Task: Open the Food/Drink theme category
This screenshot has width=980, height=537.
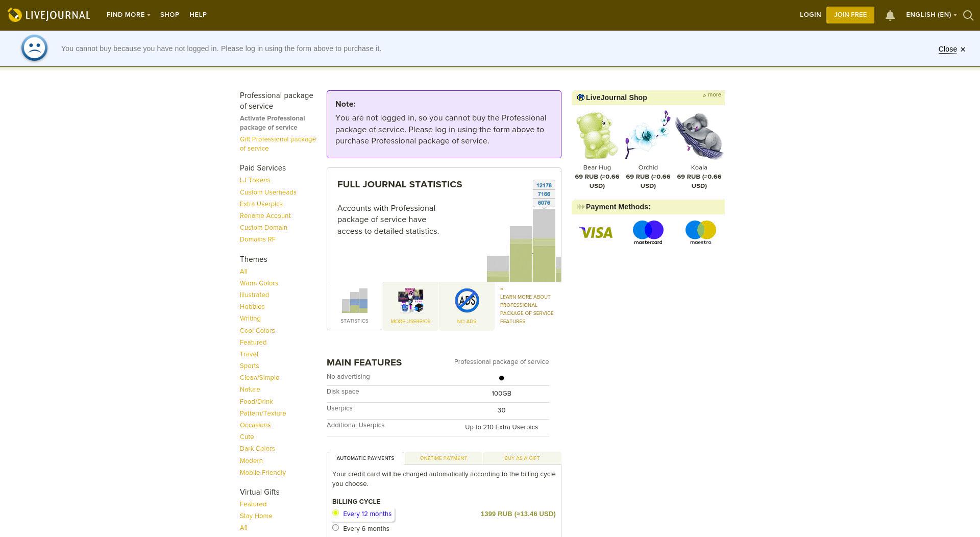Action: tap(256, 402)
